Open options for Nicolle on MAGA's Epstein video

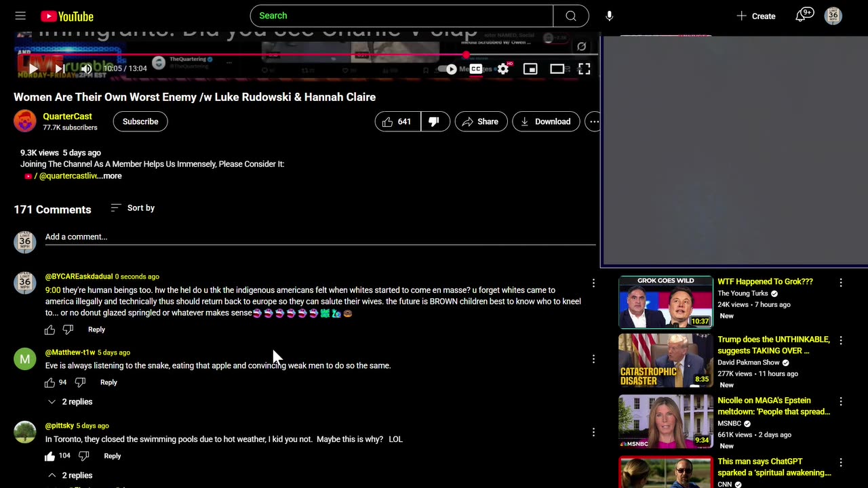(841, 402)
